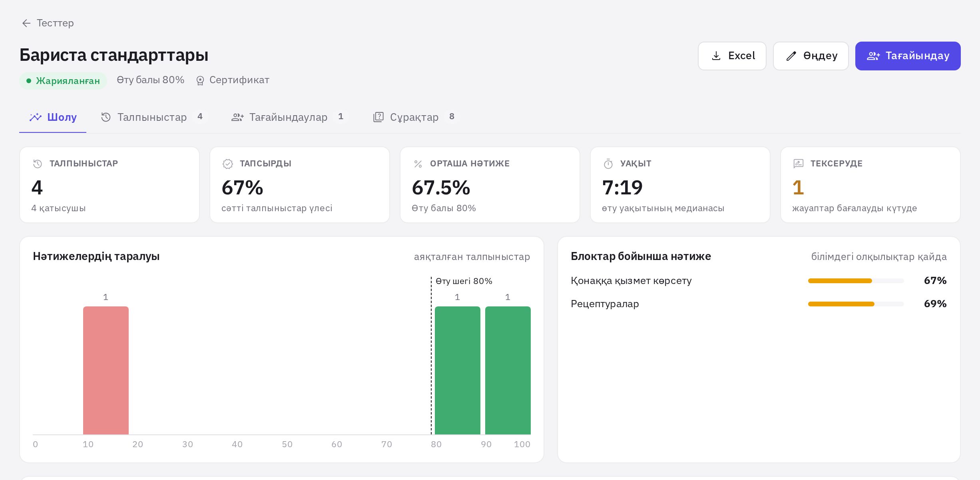980x480 pixels.
Task: Click the Өту балы 80% header text
Action: click(x=151, y=80)
